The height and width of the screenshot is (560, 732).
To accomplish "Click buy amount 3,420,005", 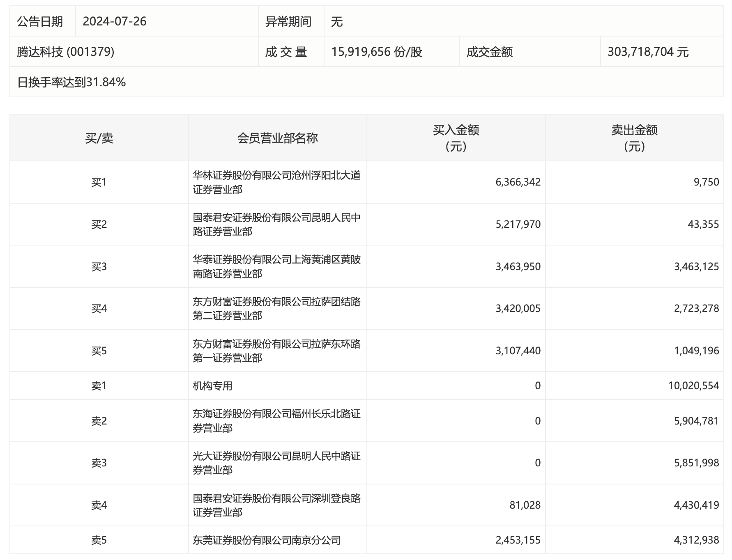I will click(x=518, y=308).
